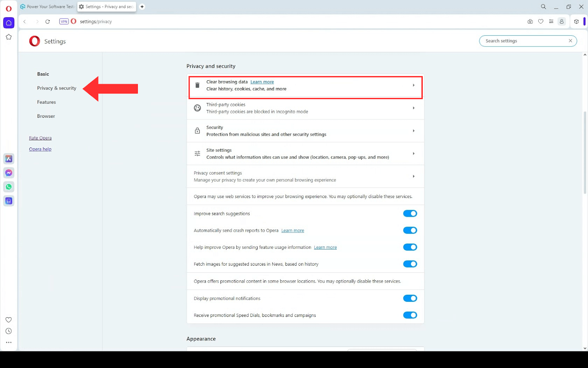Open the profile account icon
Image resolution: width=588 pixels, height=368 pixels.
tap(562, 22)
